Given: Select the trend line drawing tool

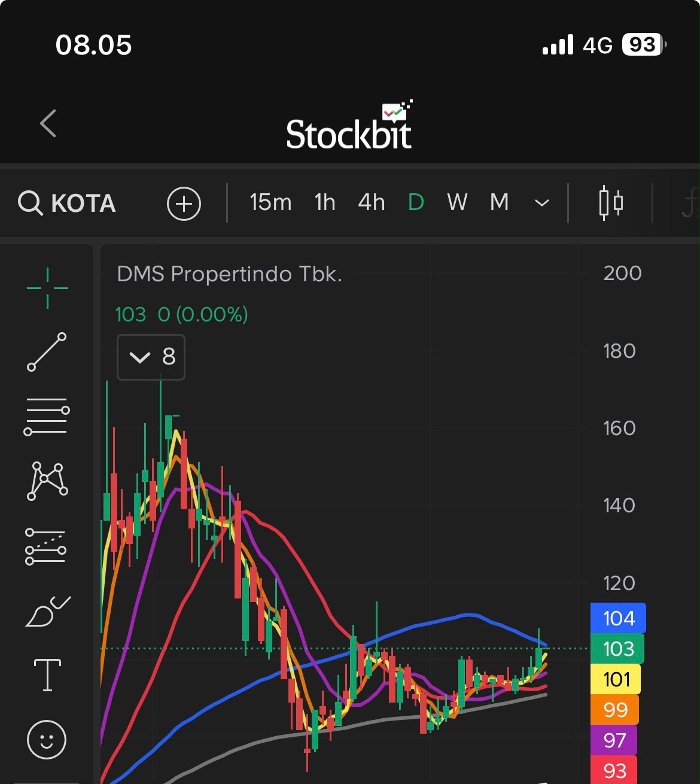Looking at the screenshot, I should (47, 352).
